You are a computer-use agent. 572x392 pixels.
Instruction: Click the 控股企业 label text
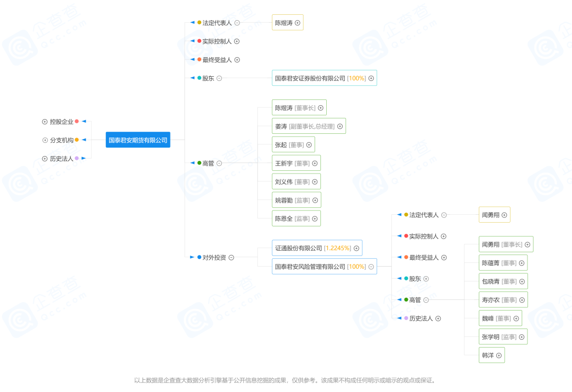[61, 122]
